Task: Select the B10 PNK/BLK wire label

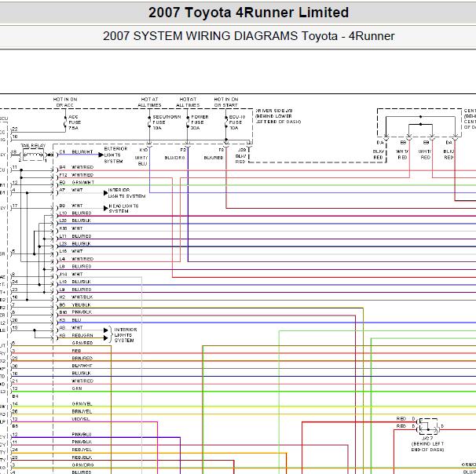Action: [75, 312]
